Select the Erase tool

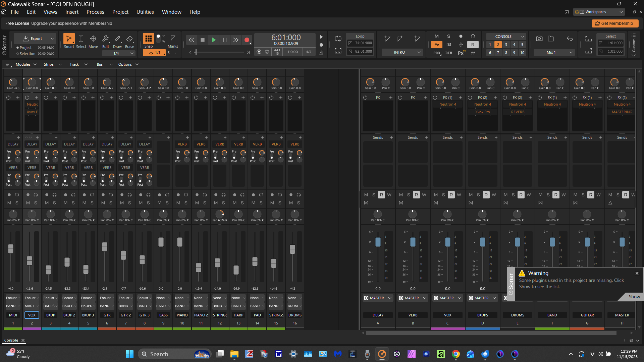point(129,39)
